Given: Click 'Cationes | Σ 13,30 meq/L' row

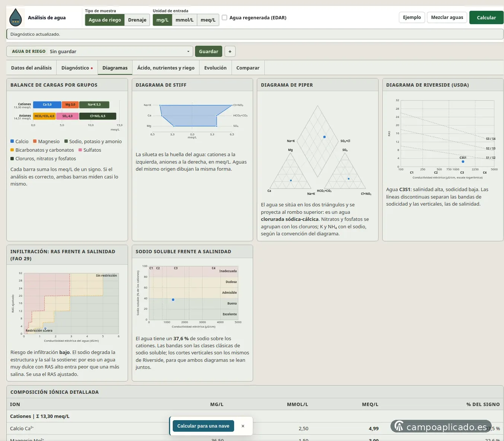Looking at the screenshot, I should pos(255,416).
